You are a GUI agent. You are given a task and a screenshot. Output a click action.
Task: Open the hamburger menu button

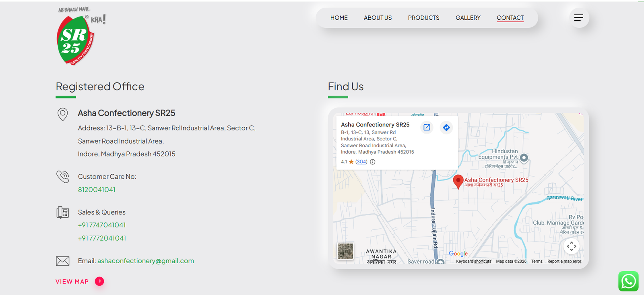point(578,18)
